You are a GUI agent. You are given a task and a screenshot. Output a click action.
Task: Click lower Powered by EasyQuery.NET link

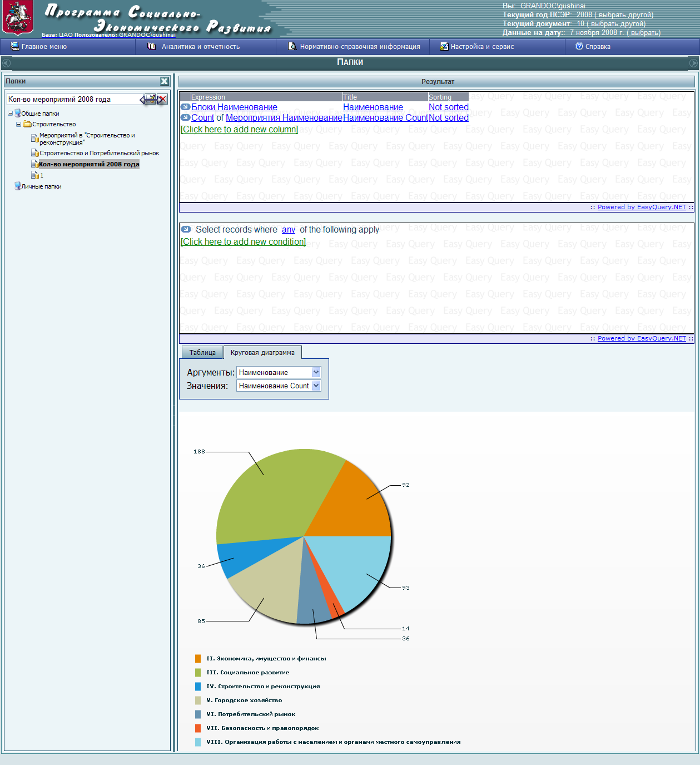click(x=642, y=338)
